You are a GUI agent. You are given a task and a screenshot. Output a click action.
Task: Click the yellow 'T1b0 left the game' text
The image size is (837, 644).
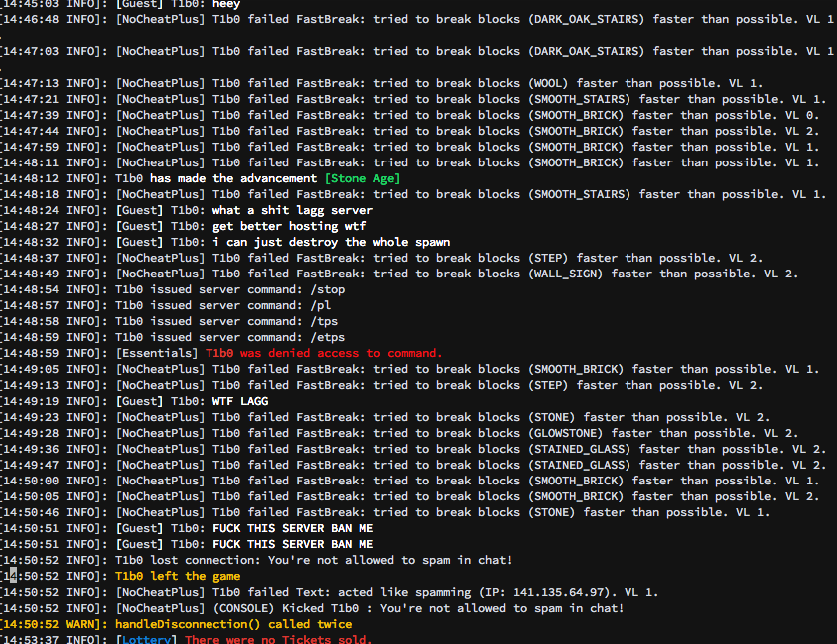tap(178, 577)
